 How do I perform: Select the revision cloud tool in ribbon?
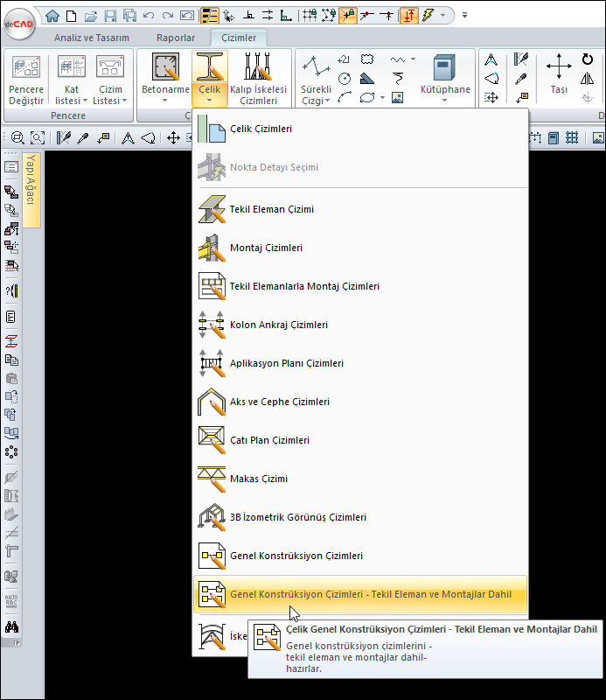click(x=367, y=59)
